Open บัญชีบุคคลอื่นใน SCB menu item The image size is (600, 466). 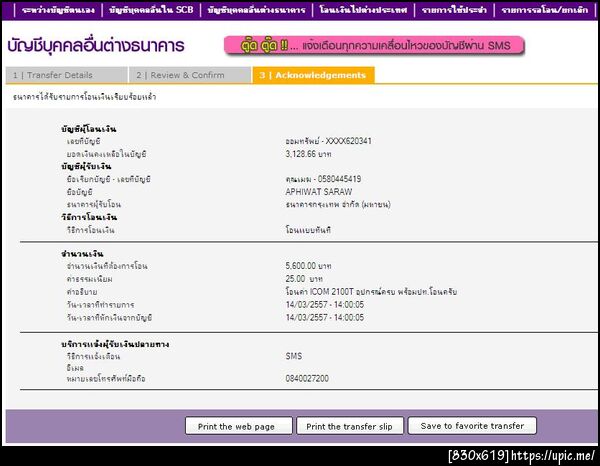click(151, 10)
